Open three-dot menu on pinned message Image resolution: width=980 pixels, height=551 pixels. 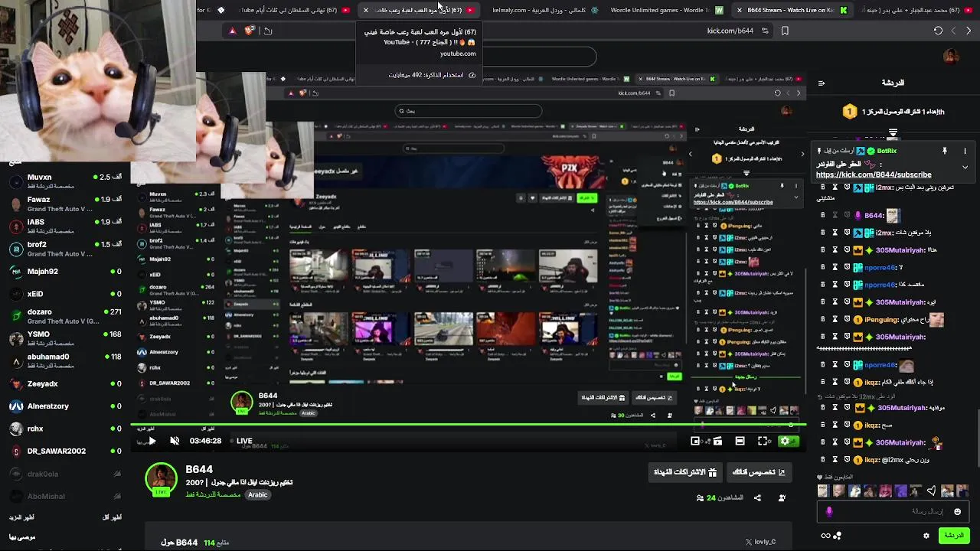click(965, 151)
